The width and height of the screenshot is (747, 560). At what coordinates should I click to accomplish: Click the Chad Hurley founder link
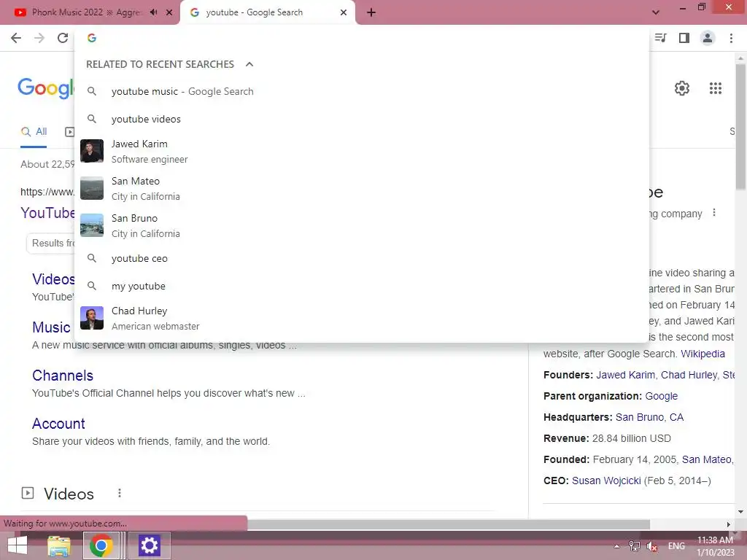point(689,376)
